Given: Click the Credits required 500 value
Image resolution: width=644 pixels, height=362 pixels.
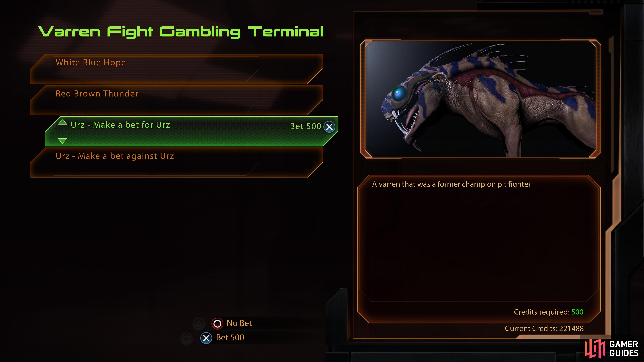Looking at the screenshot, I should coord(577,312).
